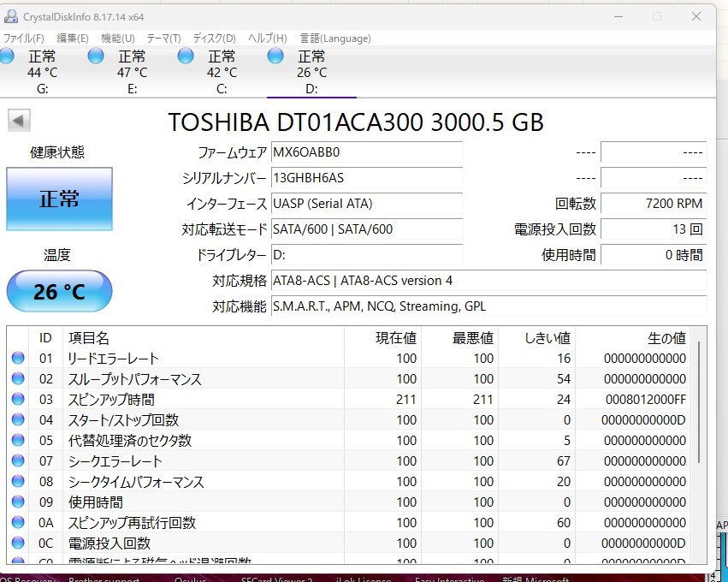Viewport: 728px width, 582px height.
Task: Click the CrystalDiskInfo app icon in title bar
Action: [10, 17]
